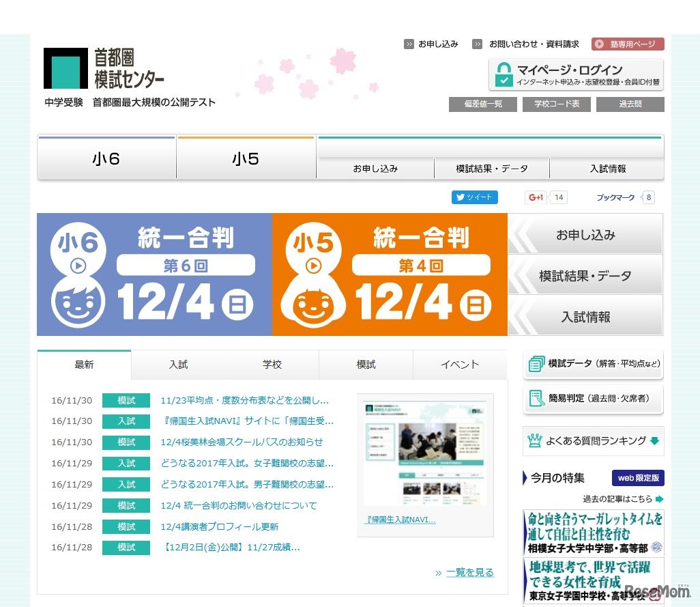The image size is (700, 607).
Task: Open the 小5 main navigation tab
Action: (x=246, y=158)
